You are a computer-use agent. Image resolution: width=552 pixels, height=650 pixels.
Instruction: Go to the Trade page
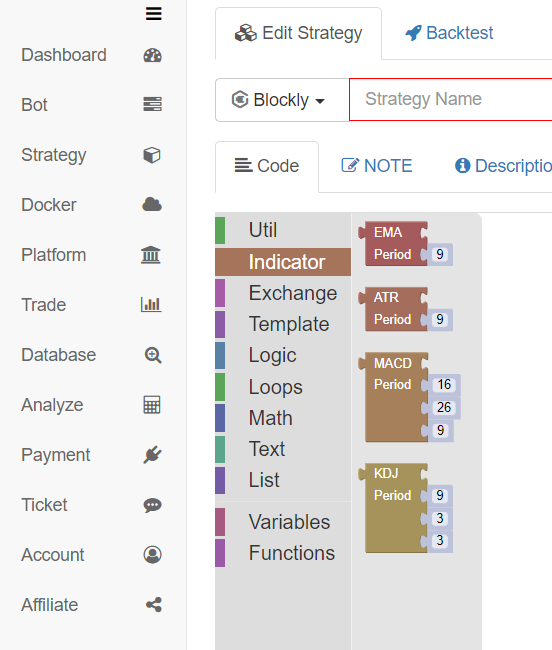pos(44,305)
